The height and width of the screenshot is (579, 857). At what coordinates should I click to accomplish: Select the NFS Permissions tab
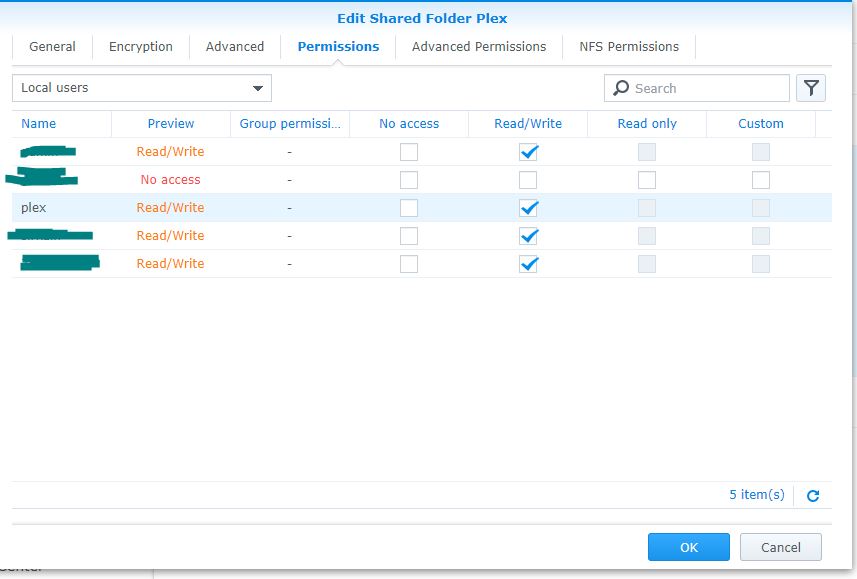629,47
